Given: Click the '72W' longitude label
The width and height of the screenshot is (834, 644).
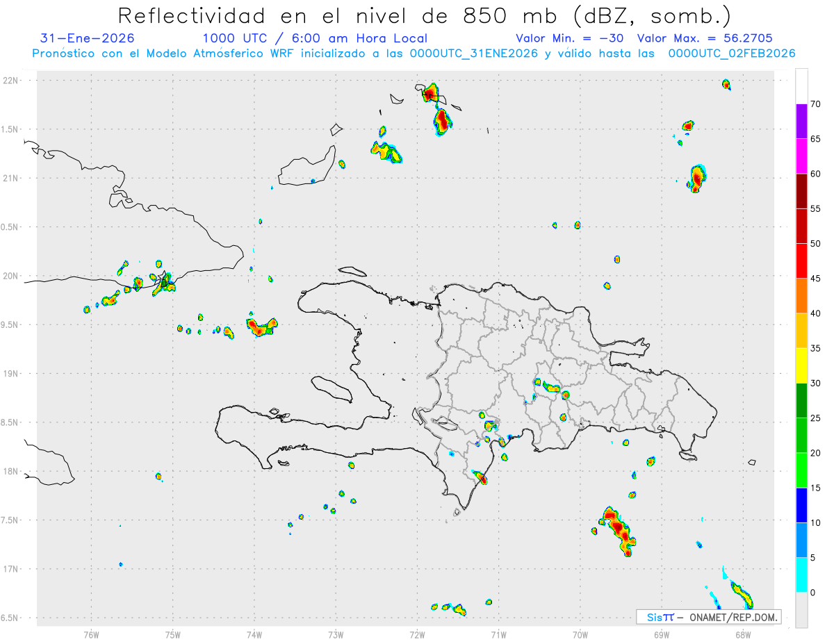Looking at the screenshot, I should [417, 635].
